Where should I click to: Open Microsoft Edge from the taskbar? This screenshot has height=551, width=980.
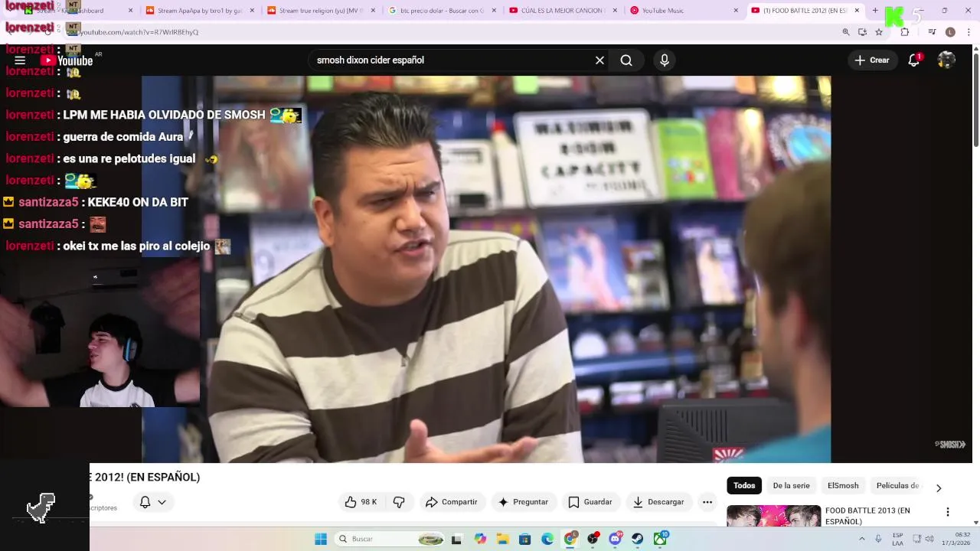pyautogui.click(x=547, y=539)
